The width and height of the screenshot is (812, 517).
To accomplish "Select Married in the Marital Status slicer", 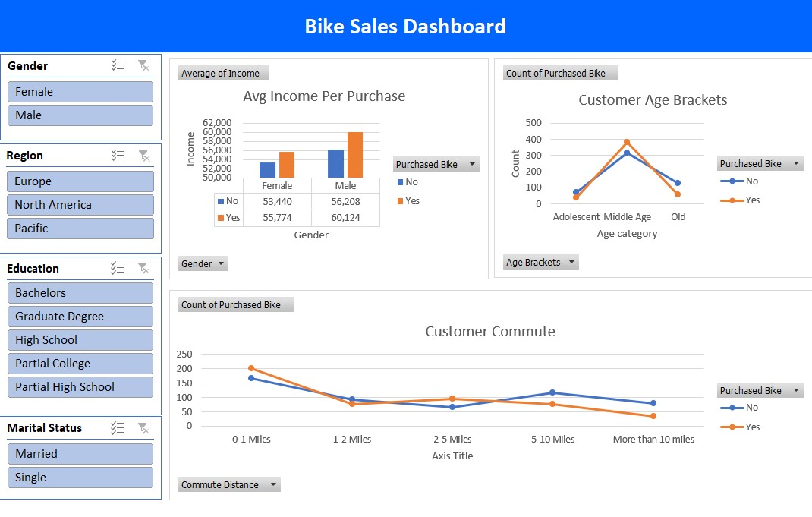I will (x=80, y=453).
